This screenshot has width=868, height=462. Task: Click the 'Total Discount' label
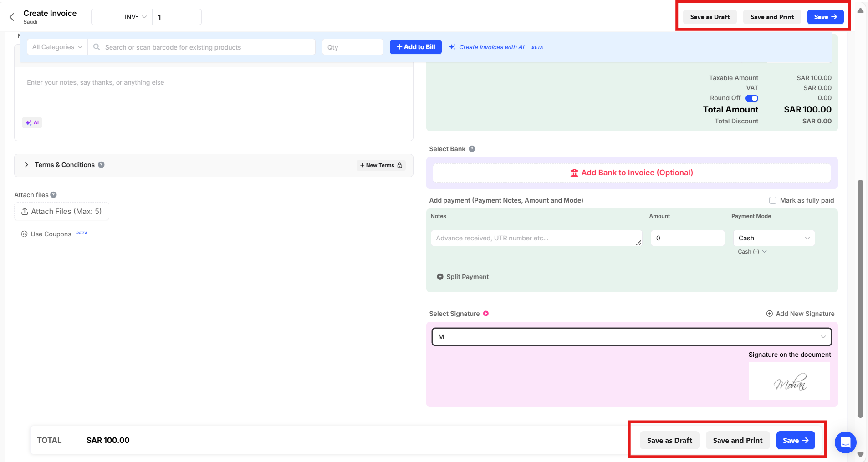(736, 121)
